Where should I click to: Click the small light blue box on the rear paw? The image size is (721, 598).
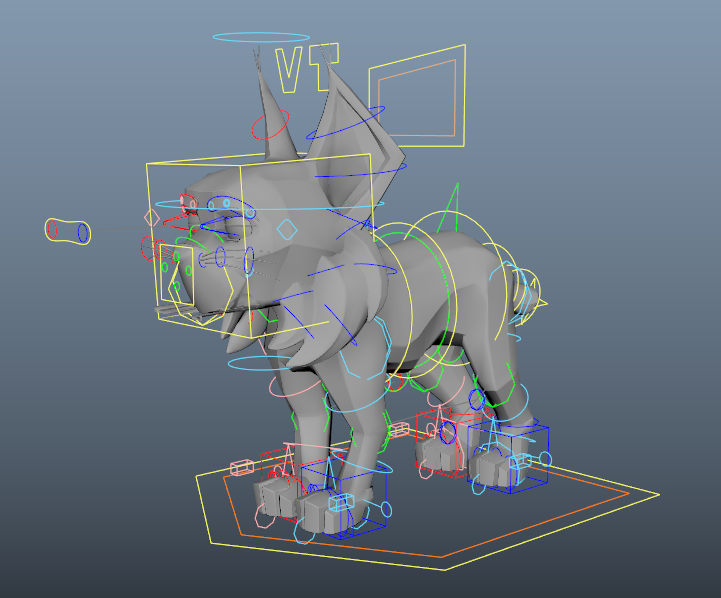(x=520, y=461)
